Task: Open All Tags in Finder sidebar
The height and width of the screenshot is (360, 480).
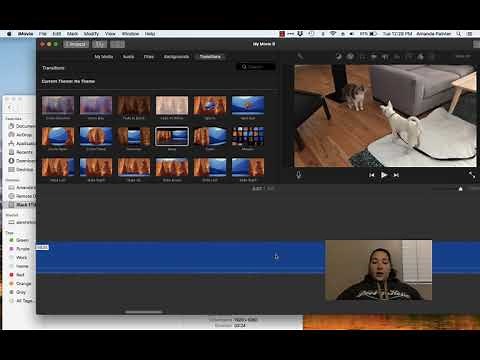Action: pyautogui.click(x=21, y=301)
